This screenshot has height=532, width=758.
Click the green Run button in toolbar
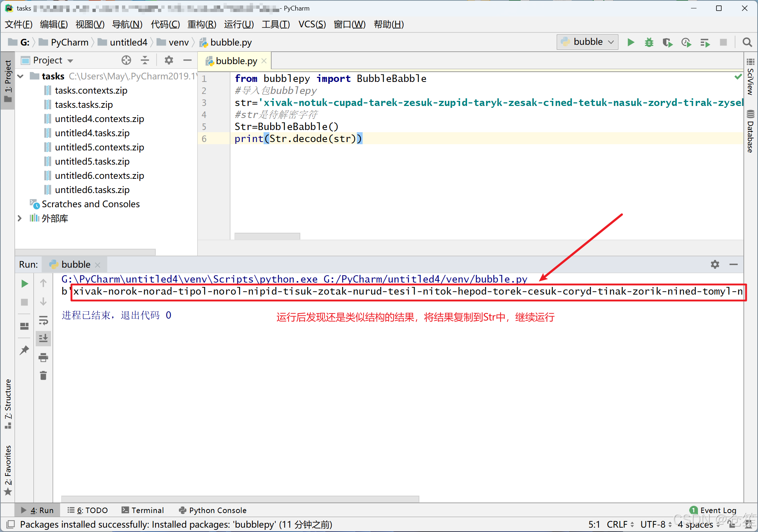point(631,42)
